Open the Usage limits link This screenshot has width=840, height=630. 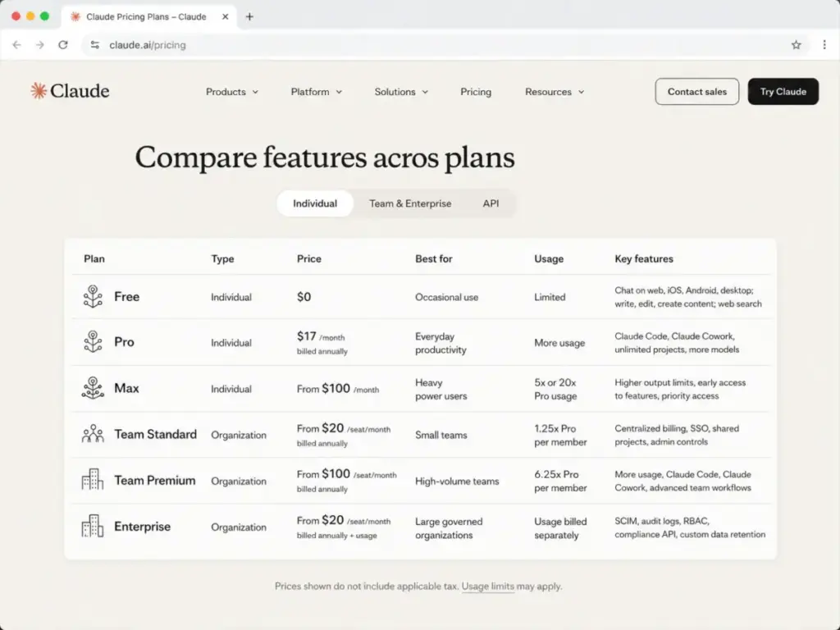(487, 586)
